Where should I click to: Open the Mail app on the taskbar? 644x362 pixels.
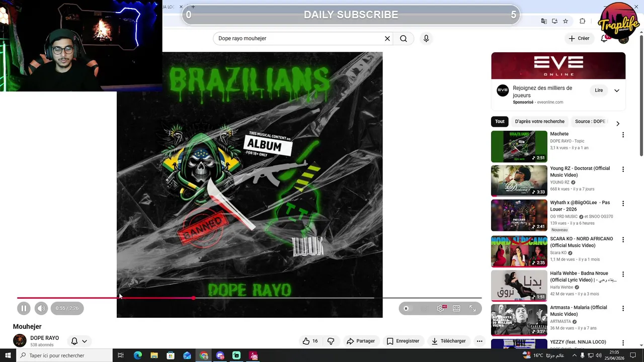coord(187,355)
